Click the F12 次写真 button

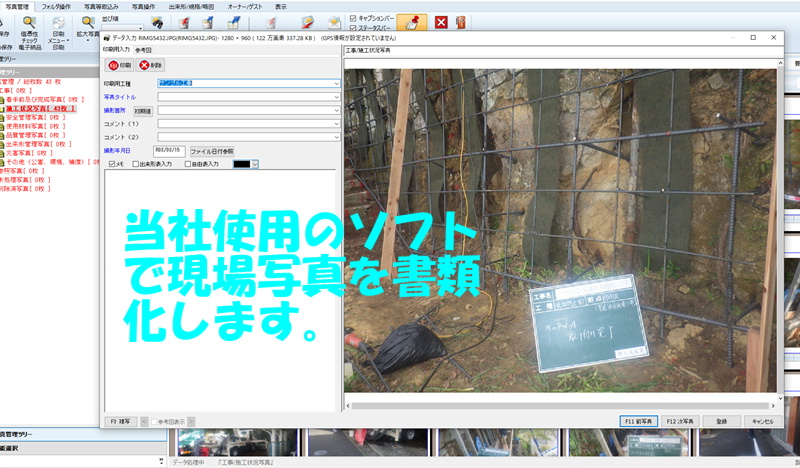pos(684,421)
